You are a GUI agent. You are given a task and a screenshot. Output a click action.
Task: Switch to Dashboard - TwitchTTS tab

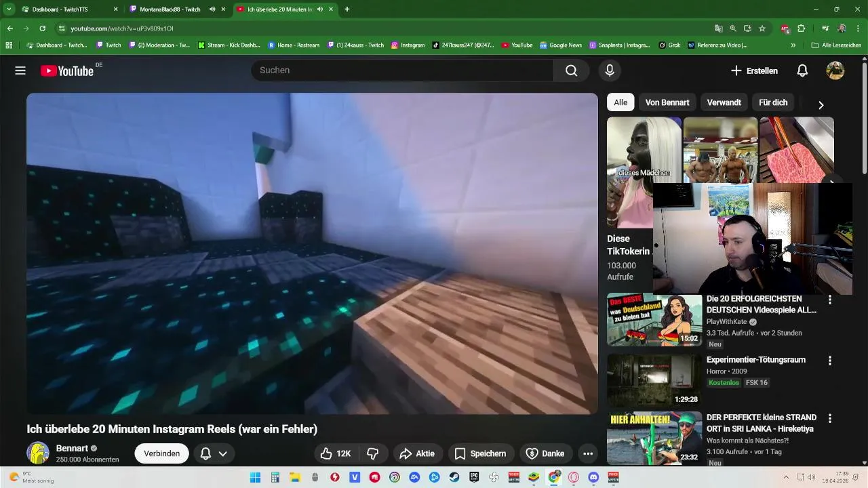[x=70, y=9]
